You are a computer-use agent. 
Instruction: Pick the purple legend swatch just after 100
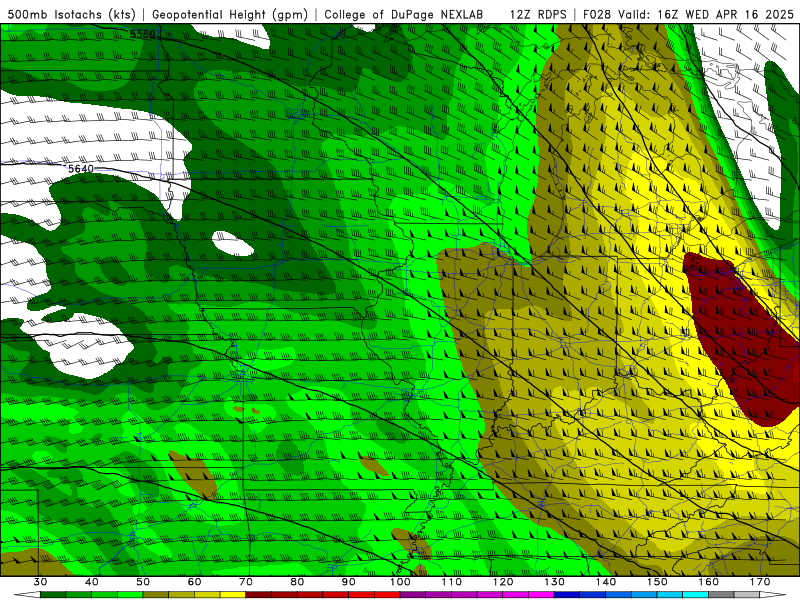pyautogui.click(x=413, y=595)
